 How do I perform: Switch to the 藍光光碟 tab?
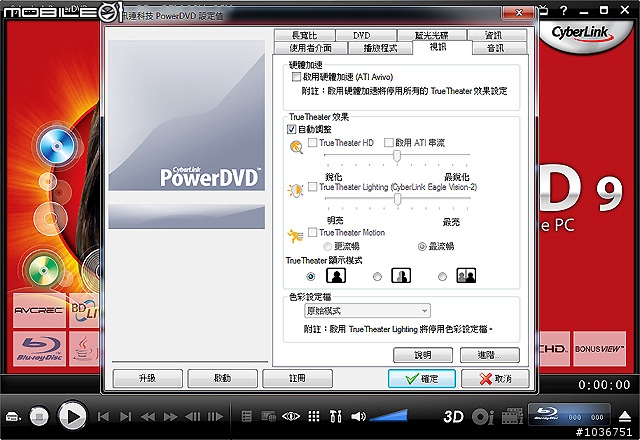tap(432, 35)
